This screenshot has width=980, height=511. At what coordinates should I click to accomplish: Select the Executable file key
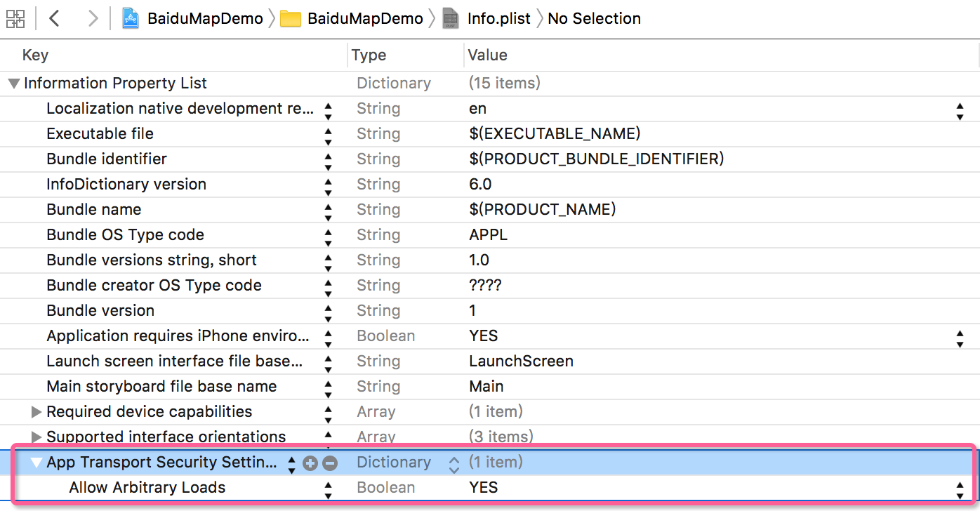tap(100, 134)
